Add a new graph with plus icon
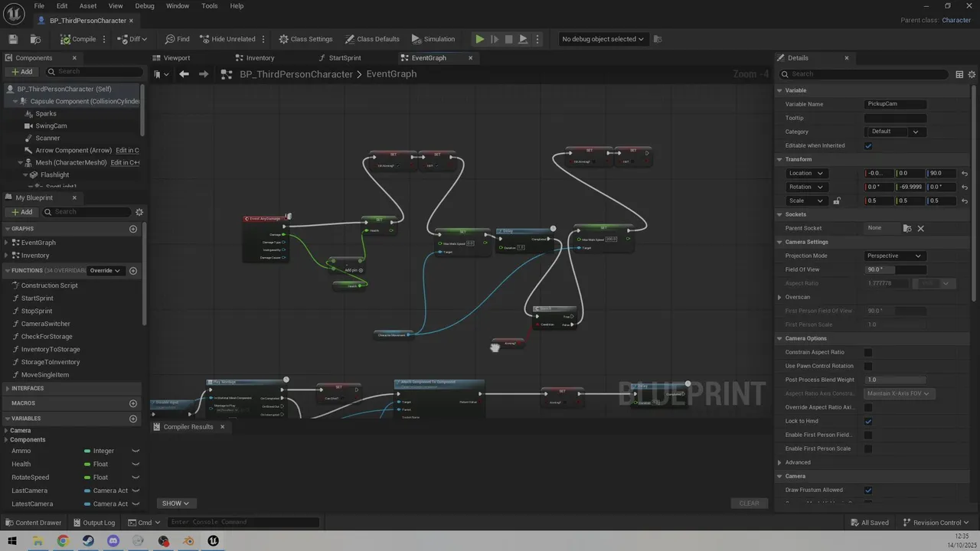Screen dimensions: 980x551 coord(133,229)
